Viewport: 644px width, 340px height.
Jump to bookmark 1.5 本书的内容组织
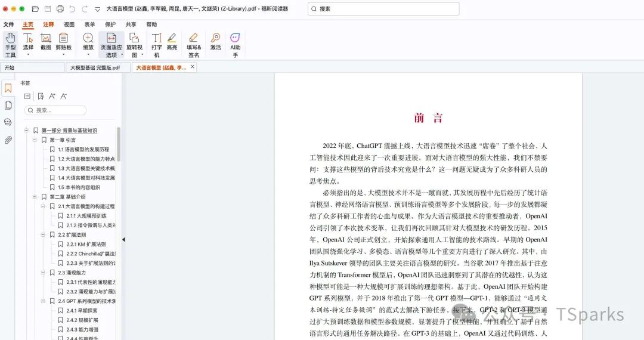[x=79, y=187]
